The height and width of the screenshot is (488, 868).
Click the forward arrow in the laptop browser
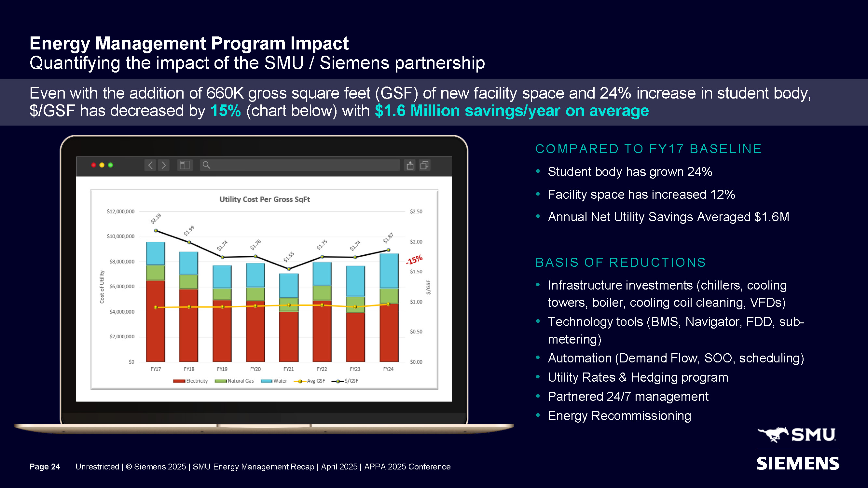coord(164,165)
